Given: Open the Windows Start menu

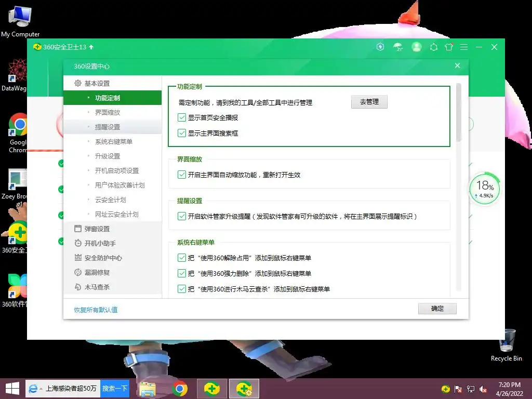Looking at the screenshot, I should (12, 389).
